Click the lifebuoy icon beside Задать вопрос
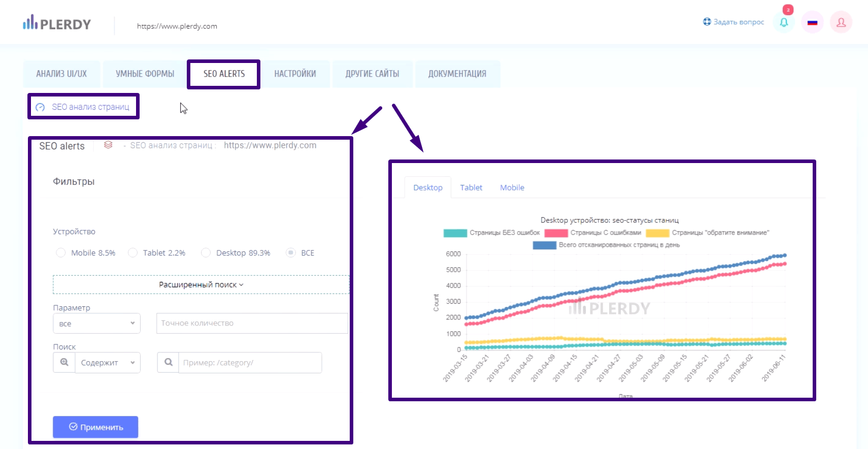Screen dimensions: 868x449 click(707, 22)
